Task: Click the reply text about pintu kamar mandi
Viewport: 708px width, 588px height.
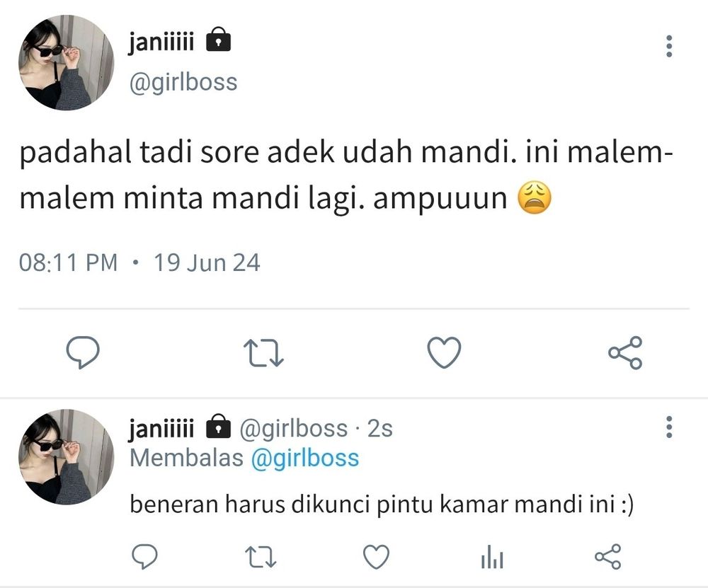Action: tap(382, 504)
